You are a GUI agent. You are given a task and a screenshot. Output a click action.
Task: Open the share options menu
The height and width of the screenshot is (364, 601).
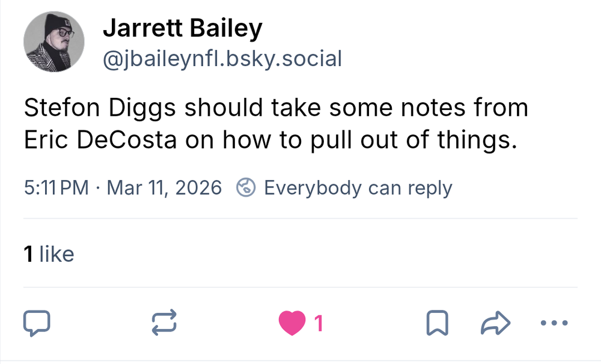tap(495, 323)
